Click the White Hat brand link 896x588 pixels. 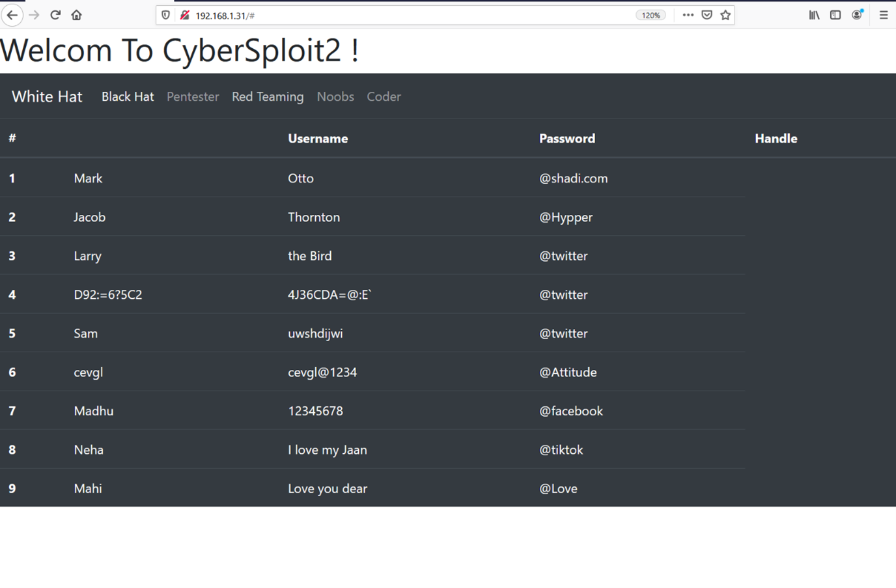click(x=47, y=97)
